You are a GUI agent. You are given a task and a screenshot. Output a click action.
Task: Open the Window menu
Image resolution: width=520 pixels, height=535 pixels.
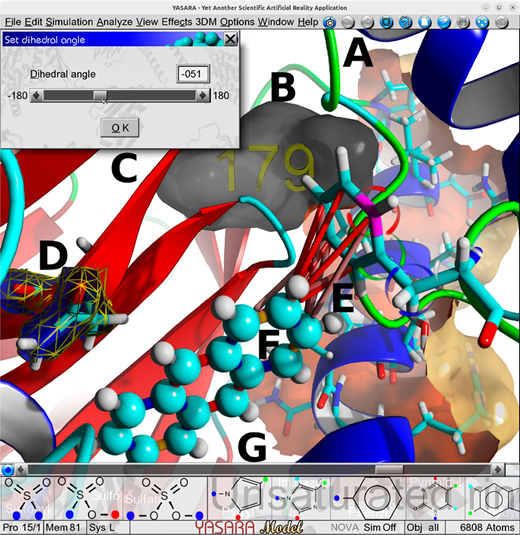[276, 22]
